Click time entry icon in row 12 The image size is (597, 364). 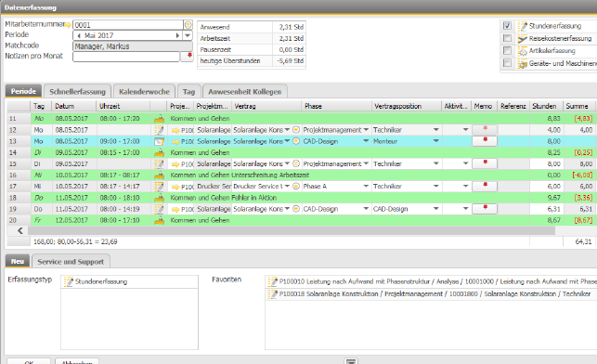[x=159, y=130]
